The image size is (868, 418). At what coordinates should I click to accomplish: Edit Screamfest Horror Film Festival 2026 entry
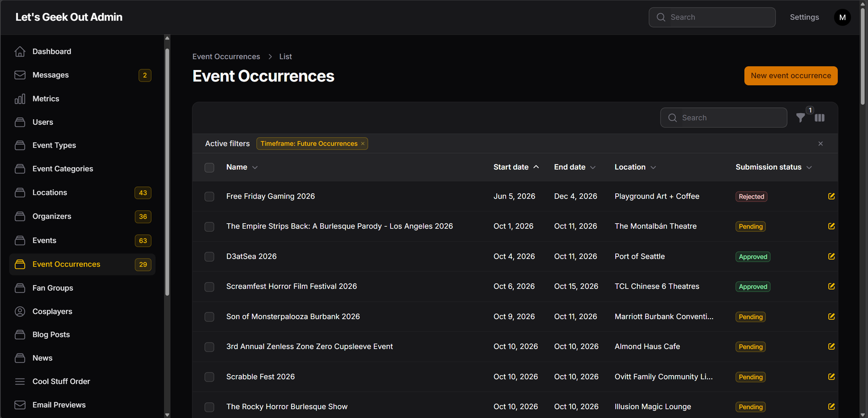coord(831,287)
